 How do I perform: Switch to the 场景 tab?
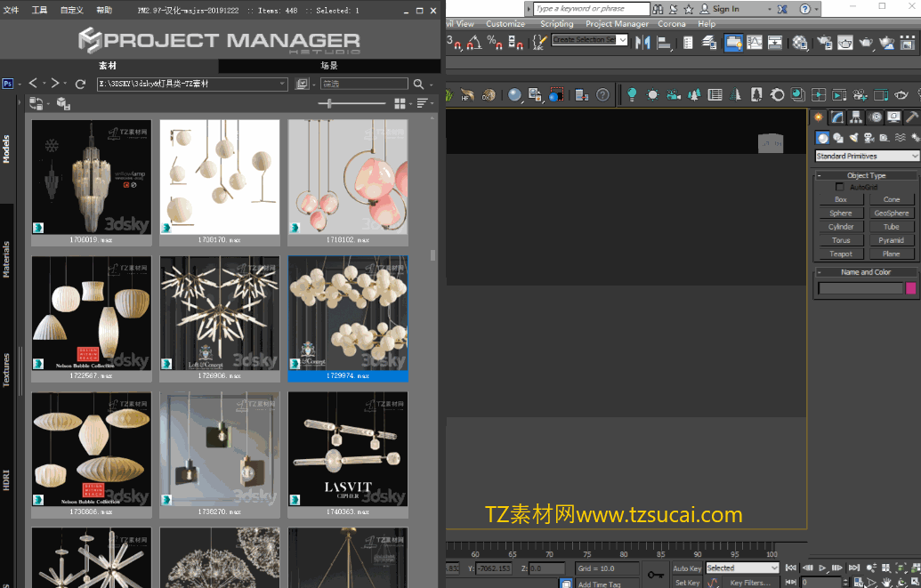329,66
